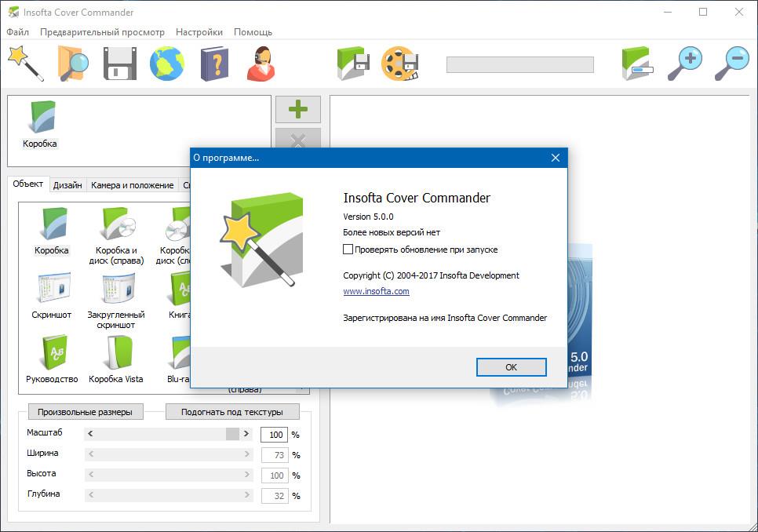The width and height of the screenshot is (758, 532).
Task: Click the Глубина value field showing 32
Action: [x=274, y=496]
